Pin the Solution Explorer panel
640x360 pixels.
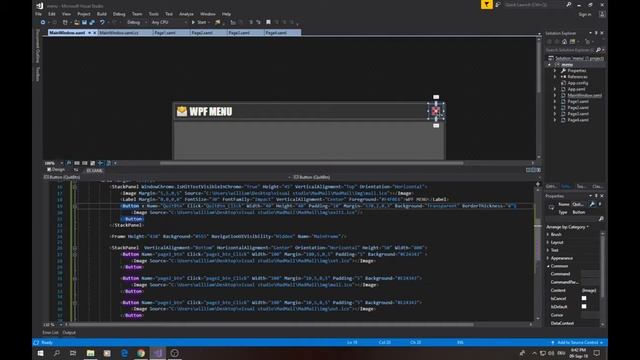click(x=596, y=33)
